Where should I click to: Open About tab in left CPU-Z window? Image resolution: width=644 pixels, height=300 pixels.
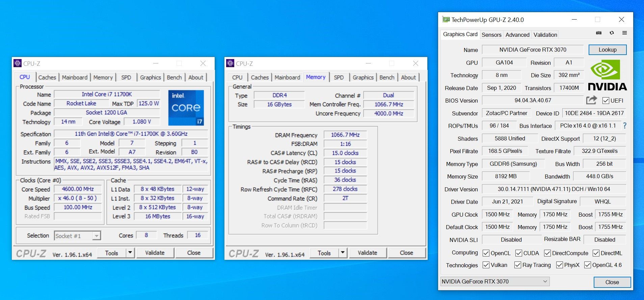click(x=196, y=77)
